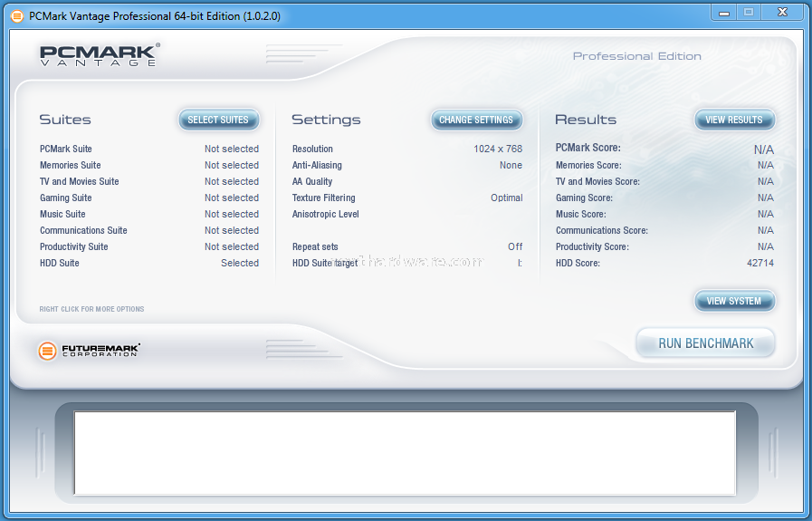Open Change Settings
812x521 pixels.
tap(476, 120)
